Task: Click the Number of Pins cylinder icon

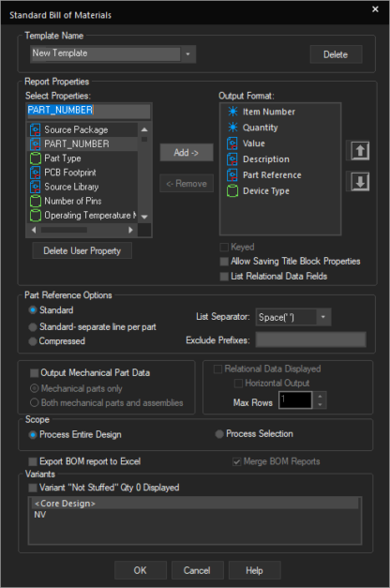Action: [x=36, y=201]
